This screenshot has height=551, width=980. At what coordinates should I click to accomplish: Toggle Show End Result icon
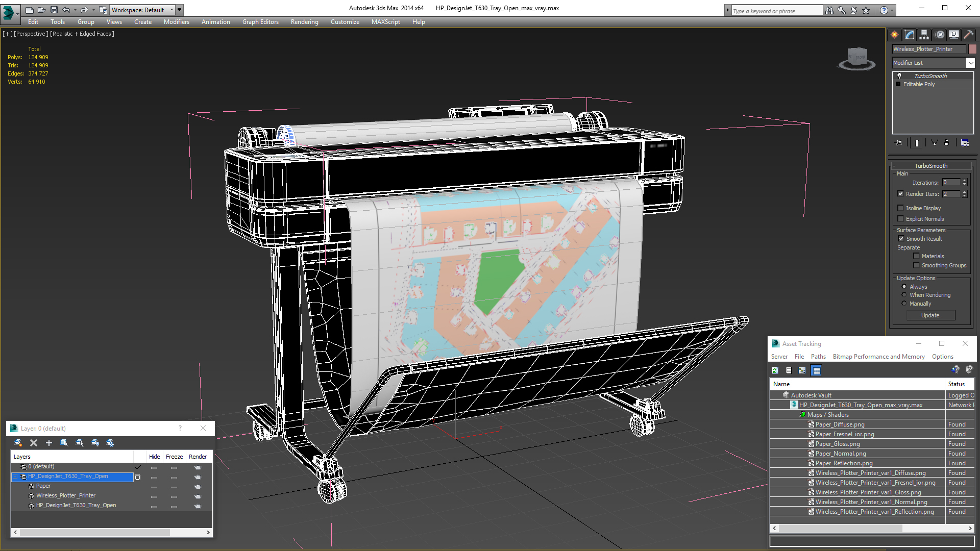click(917, 143)
